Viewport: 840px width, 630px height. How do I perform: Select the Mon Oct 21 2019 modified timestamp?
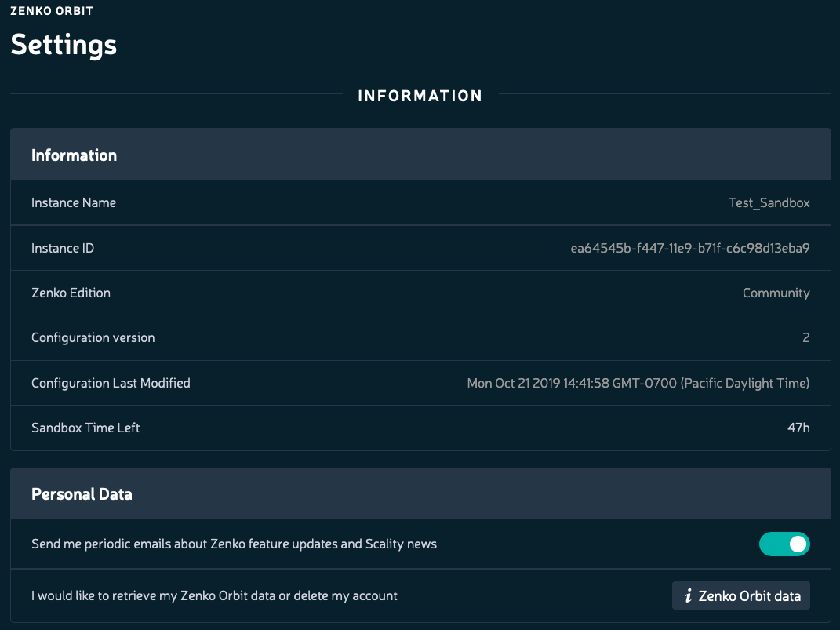(x=638, y=383)
